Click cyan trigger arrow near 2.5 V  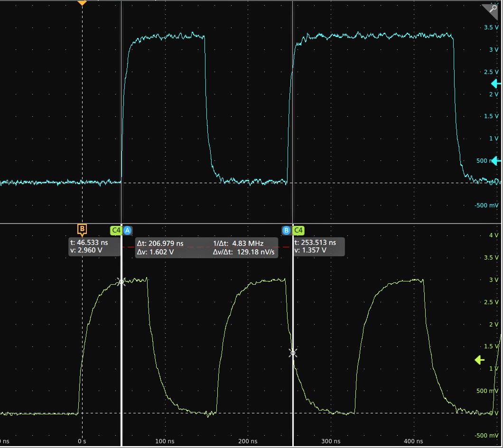[496, 84]
